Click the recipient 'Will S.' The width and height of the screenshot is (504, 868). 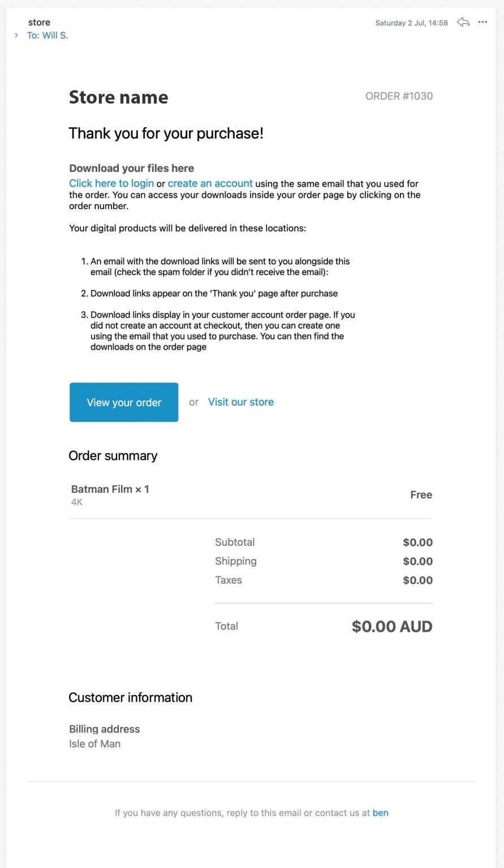(x=55, y=36)
